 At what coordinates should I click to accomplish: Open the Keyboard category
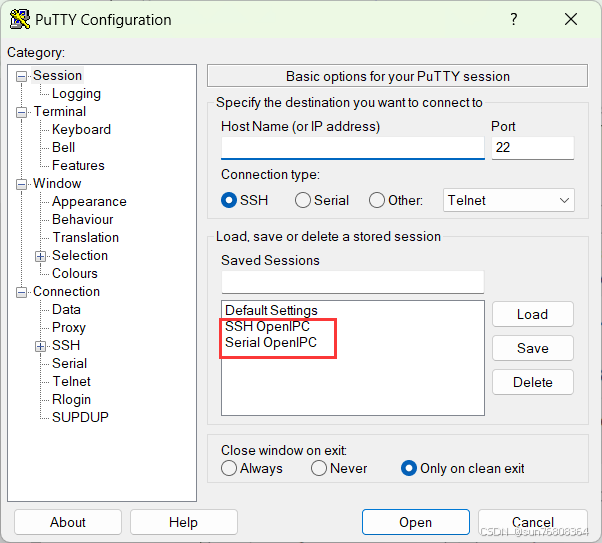coord(81,129)
